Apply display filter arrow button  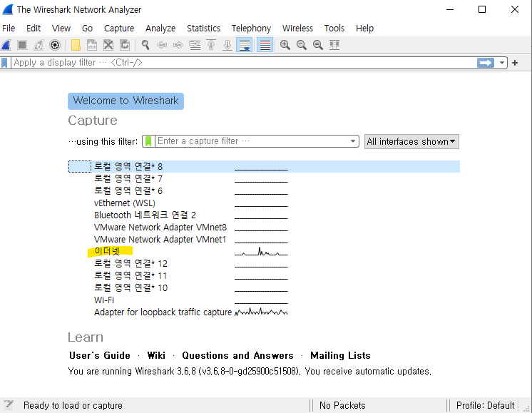tap(486, 63)
